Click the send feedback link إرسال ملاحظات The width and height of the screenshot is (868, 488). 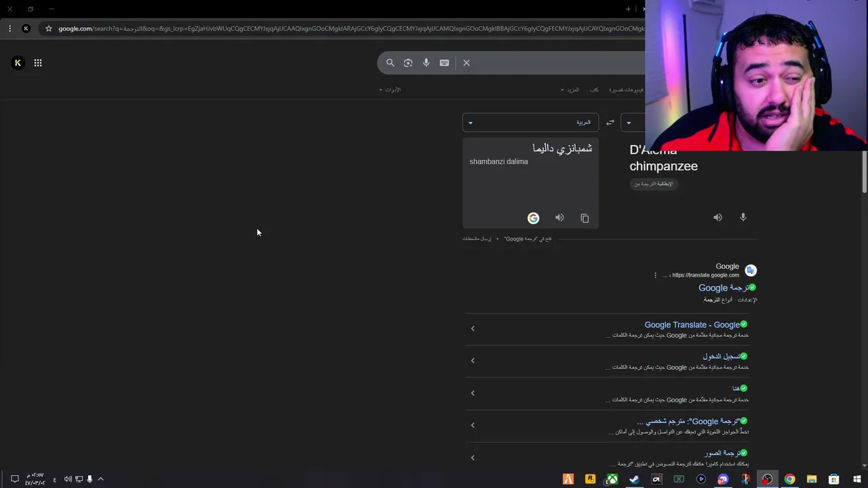point(477,239)
